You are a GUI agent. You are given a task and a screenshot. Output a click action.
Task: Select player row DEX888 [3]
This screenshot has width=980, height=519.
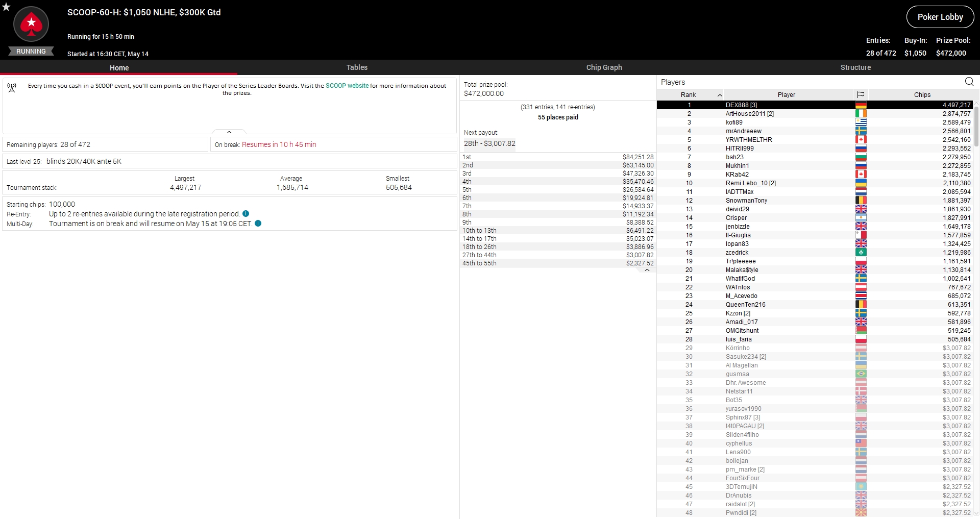(x=815, y=105)
